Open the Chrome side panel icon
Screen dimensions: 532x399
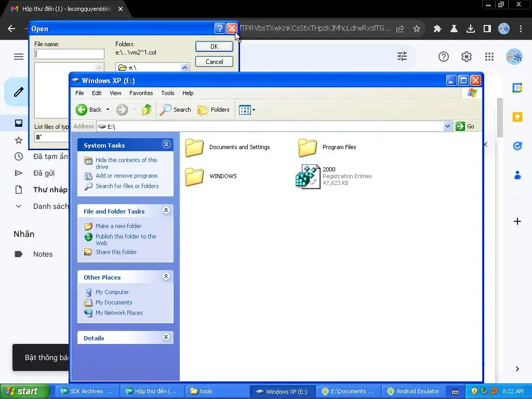pyautogui.click(x=487, y=29)
